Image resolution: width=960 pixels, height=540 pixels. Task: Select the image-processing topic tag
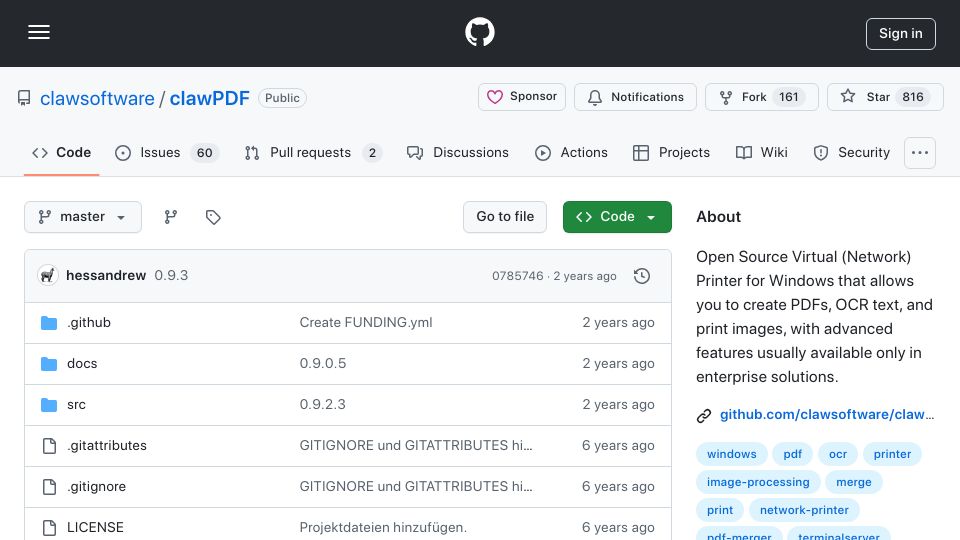coord(758,482)
